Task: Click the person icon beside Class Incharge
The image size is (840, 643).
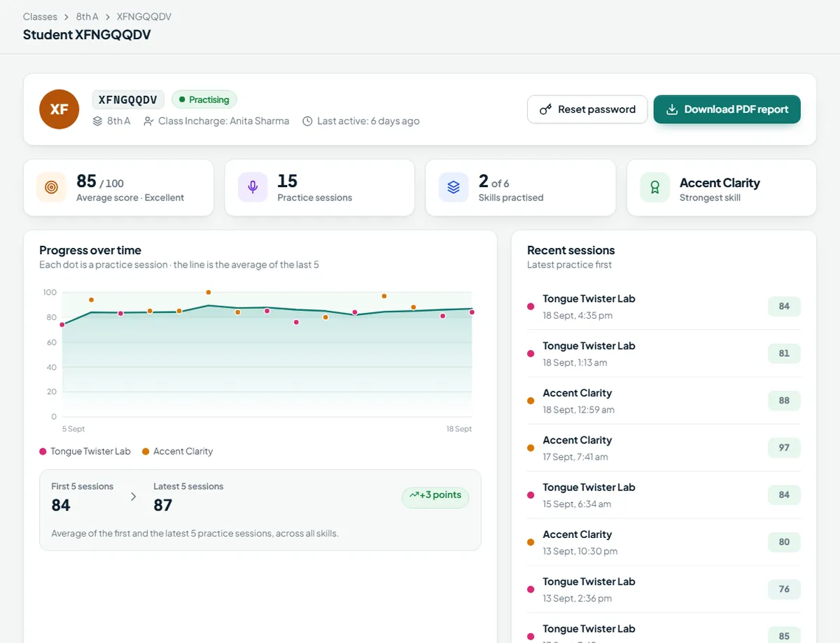Action: coord(148,121)
